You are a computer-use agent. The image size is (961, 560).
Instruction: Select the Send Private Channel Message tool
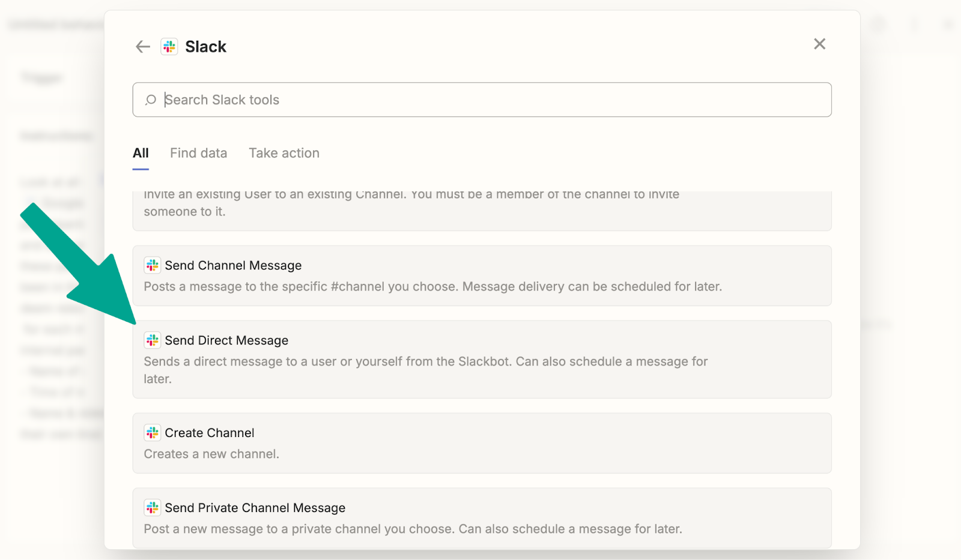pyautogui.click(x=482, y=517)
